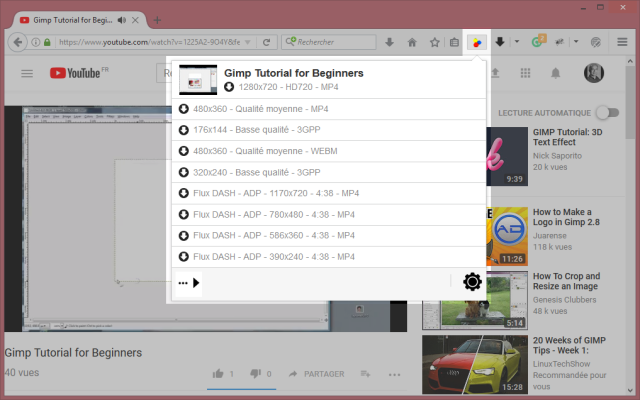The image size is (640, 400).
Task: Open dropdown next to black download arrow
Action: [x=517, y=42]
